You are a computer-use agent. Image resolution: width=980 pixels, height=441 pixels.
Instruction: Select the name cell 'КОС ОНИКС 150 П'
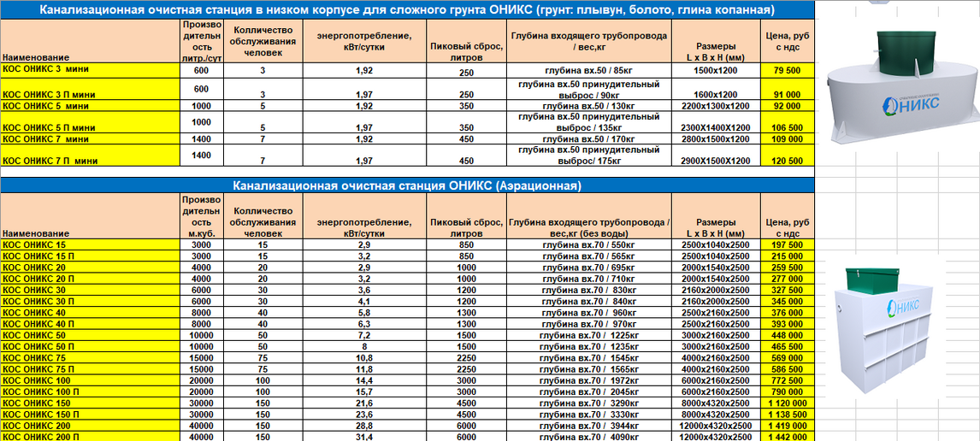click(90, 415)
